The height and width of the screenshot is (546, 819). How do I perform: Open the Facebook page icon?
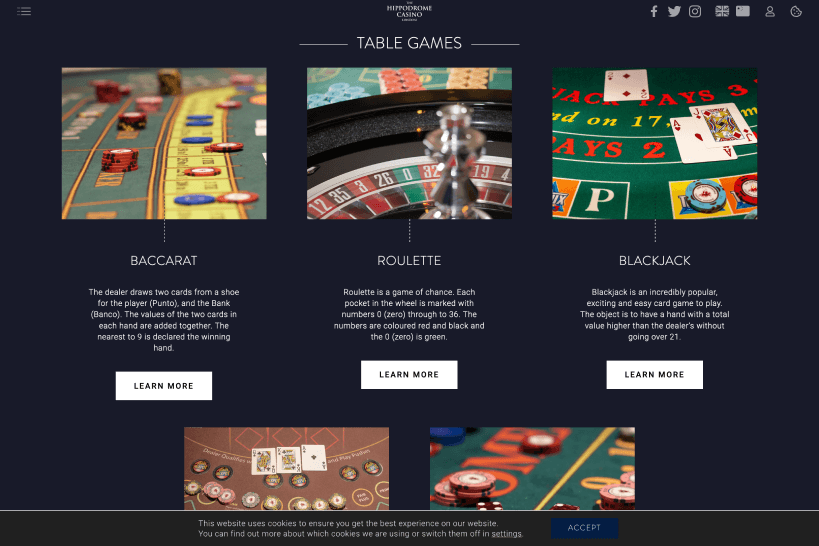point(653,11)
